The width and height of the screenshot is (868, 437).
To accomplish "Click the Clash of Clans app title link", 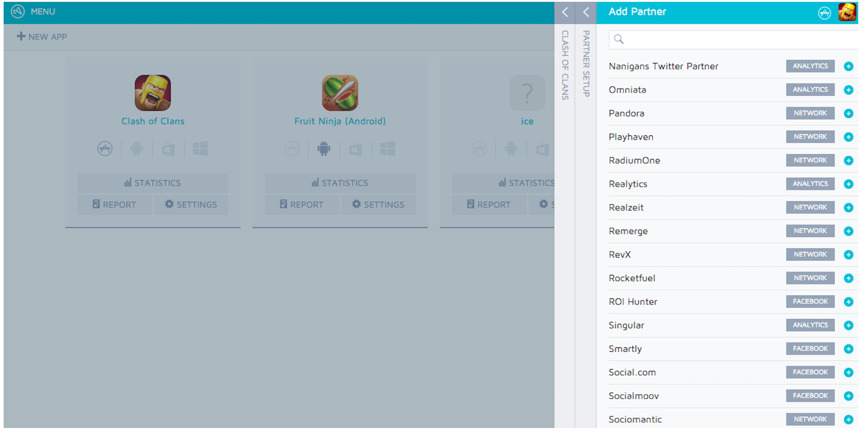I will 153,121.
